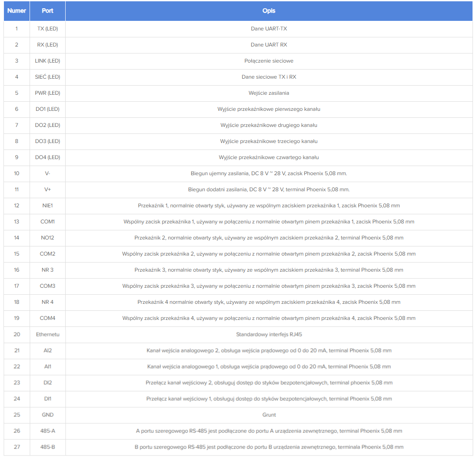This screenshot has height=459, width=476.
Task: Click row number 13 cell
Action: (x=17, y=222)
